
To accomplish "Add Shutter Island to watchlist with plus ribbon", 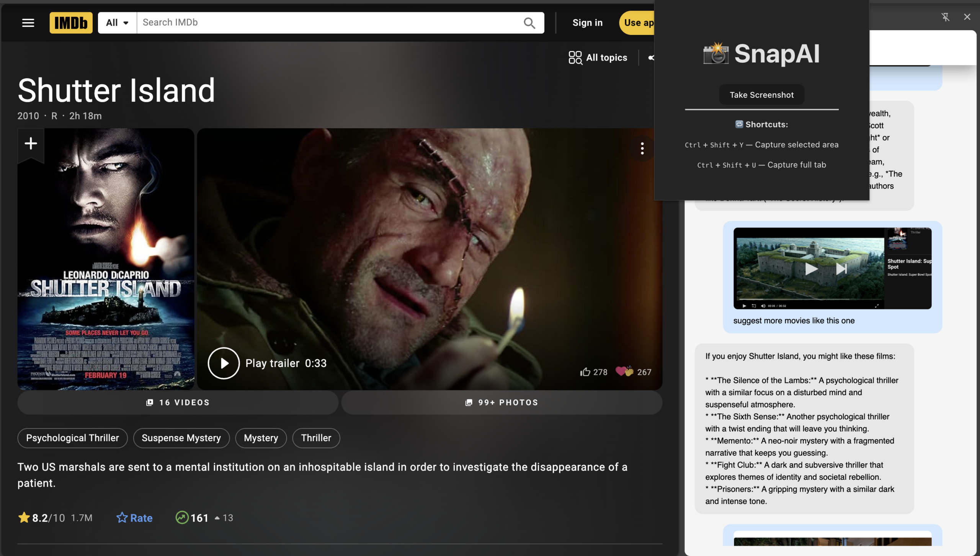I will pyautogui.click(x=31, y=144).
